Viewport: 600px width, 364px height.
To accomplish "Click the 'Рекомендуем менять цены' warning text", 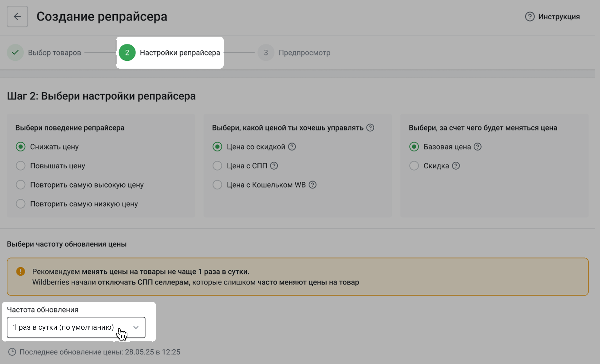I will 141,271.
